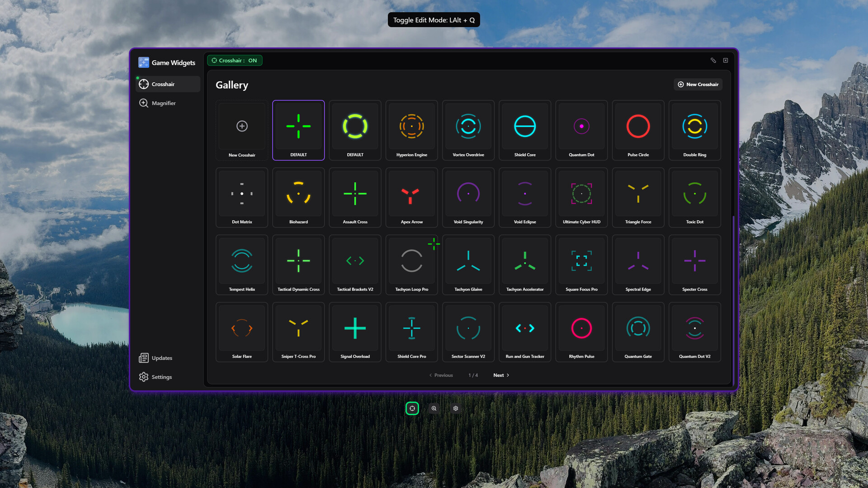Pick the Square Focus Pro crosshair
This screenshot has height=488, width=868.
click(x=581, y=265)
